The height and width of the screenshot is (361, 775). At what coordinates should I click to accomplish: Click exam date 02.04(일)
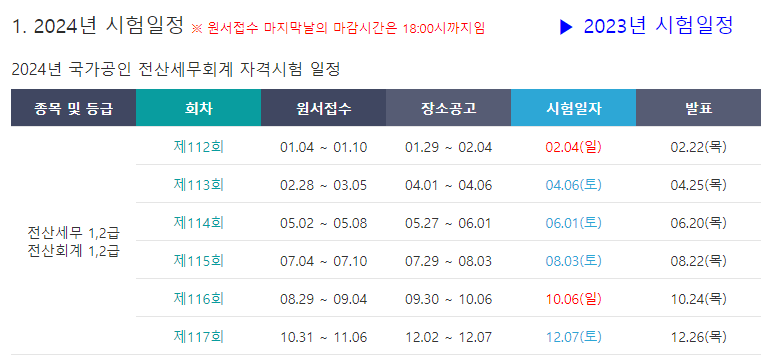click(574, 147)
